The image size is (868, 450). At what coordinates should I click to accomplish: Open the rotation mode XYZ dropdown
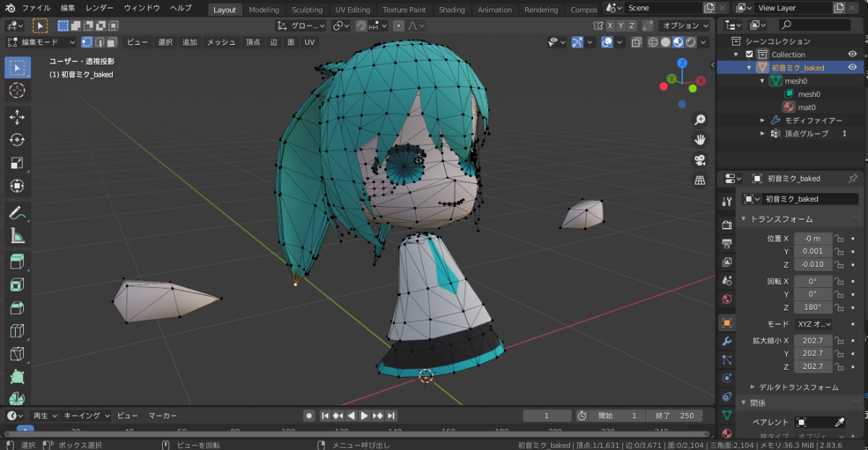[x=813, y=324]
